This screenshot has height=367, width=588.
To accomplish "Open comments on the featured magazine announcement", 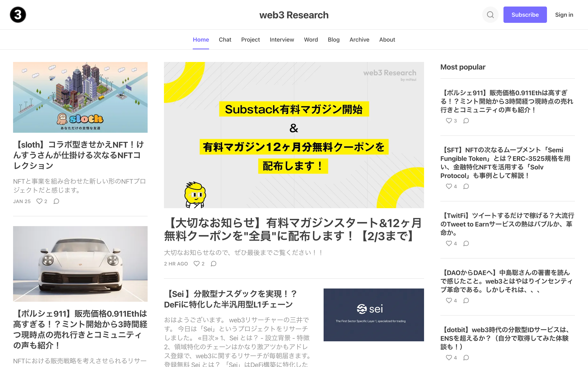I will click(213, 264).
